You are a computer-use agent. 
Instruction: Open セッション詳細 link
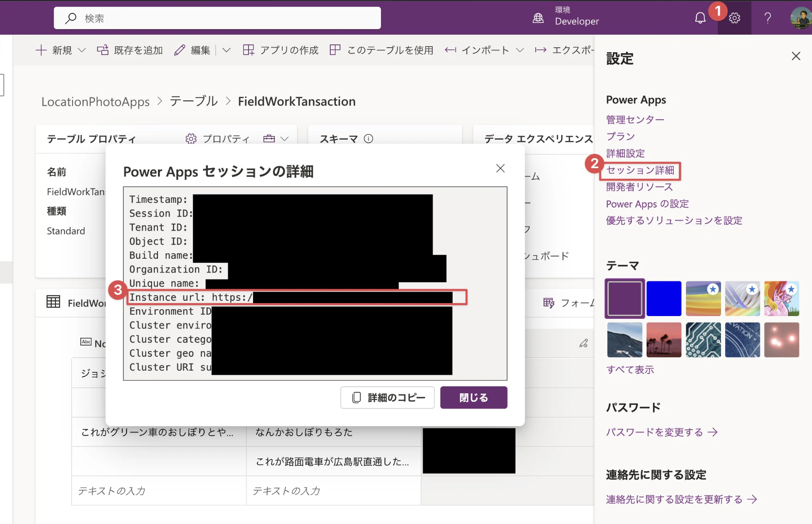click(640, 170)
